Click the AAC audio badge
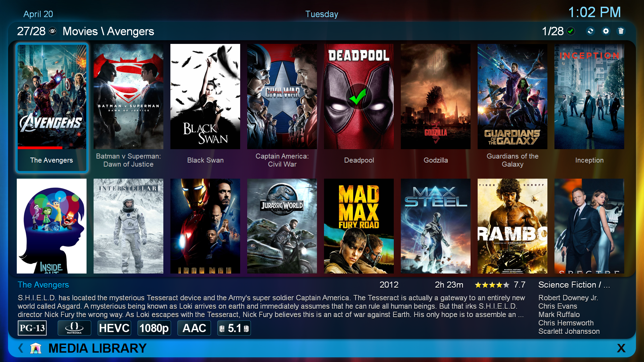This screenshot has width=644, height=362. [x=194, y=328]
